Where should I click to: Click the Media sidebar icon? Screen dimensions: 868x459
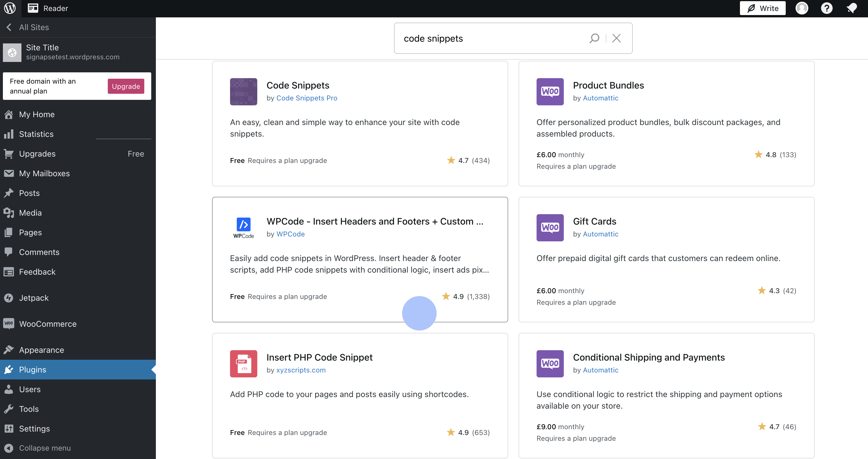pyautogui.click(x=9, y=213)
